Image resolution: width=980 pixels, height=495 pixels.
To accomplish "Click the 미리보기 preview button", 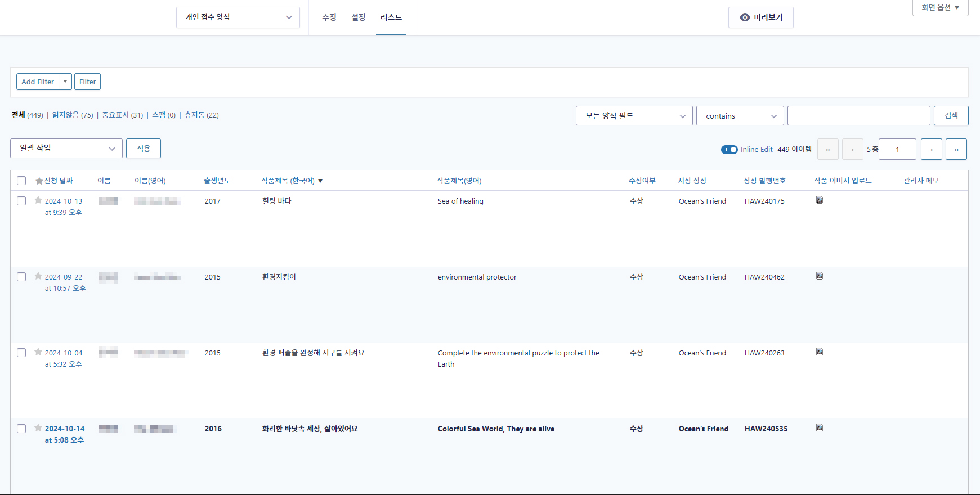I will point(760,17).
